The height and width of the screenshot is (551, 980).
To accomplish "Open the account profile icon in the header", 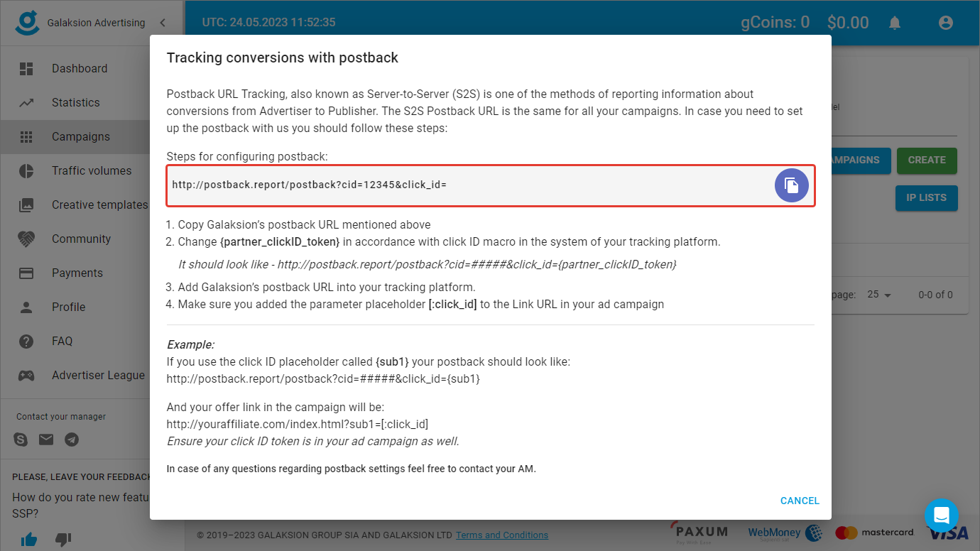I will [945, 22].
